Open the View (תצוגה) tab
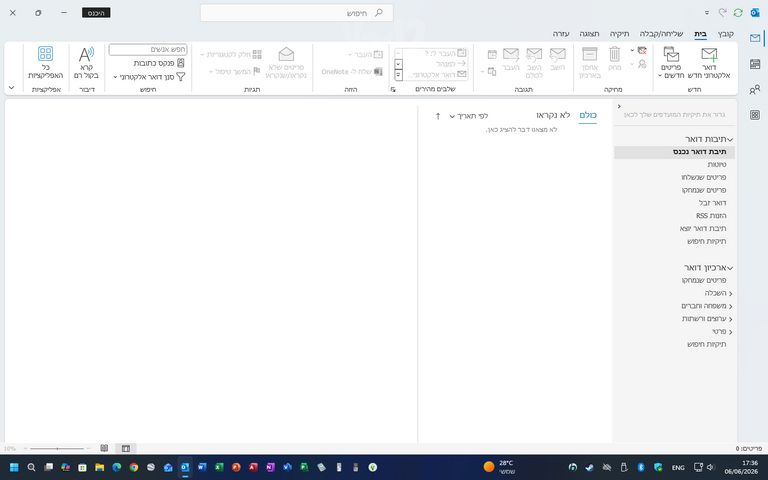768x480 pixels. 589,34
